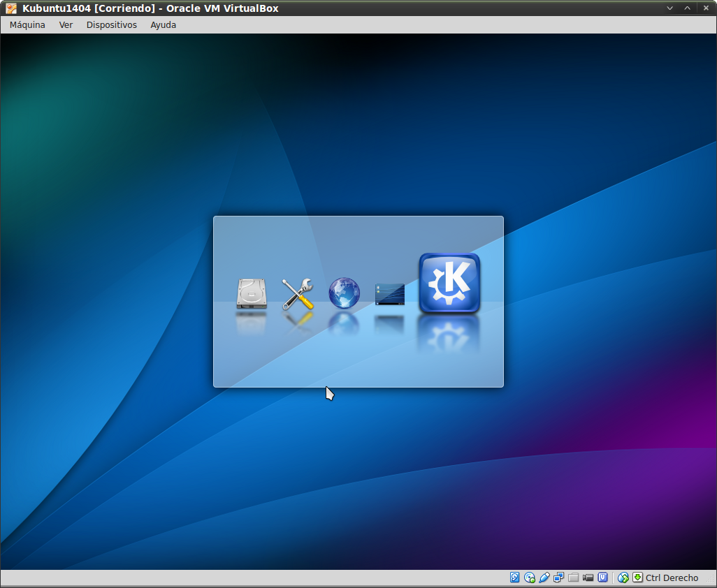Click the large KDE logo icon

click(x=449, y=283)
